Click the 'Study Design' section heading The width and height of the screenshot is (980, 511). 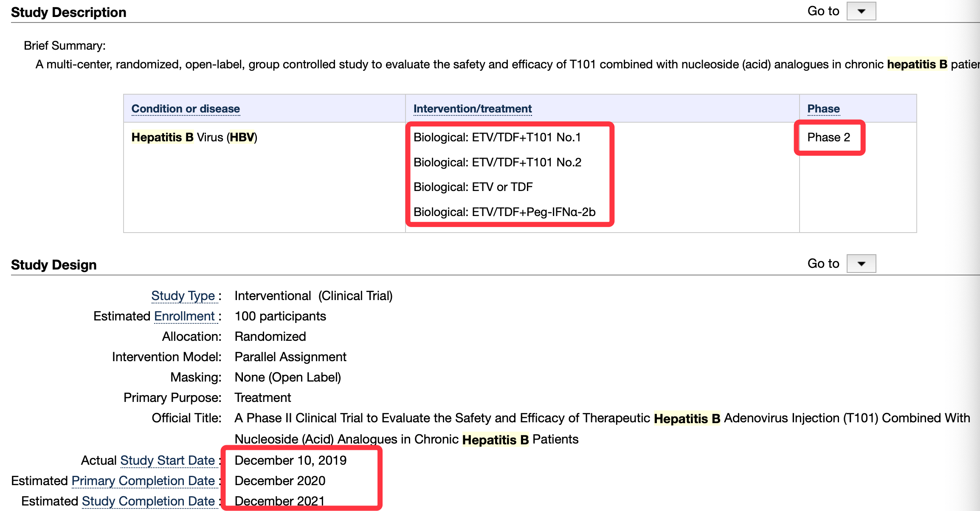pos(54,265)
